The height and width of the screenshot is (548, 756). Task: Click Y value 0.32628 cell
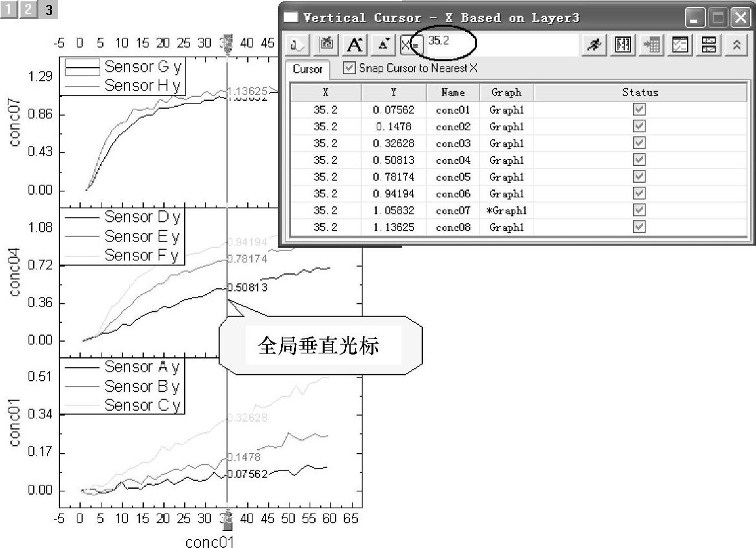pos(394,144)
